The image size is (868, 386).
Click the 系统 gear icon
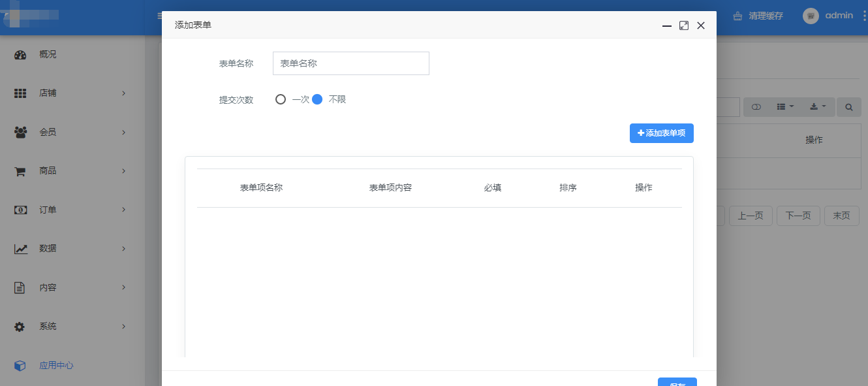coord(20,327)
